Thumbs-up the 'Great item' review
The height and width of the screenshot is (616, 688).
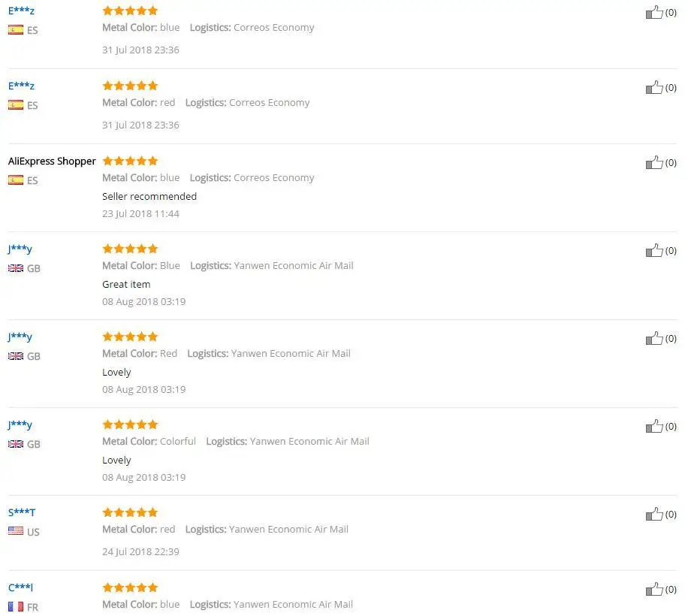tap(654, 250)
